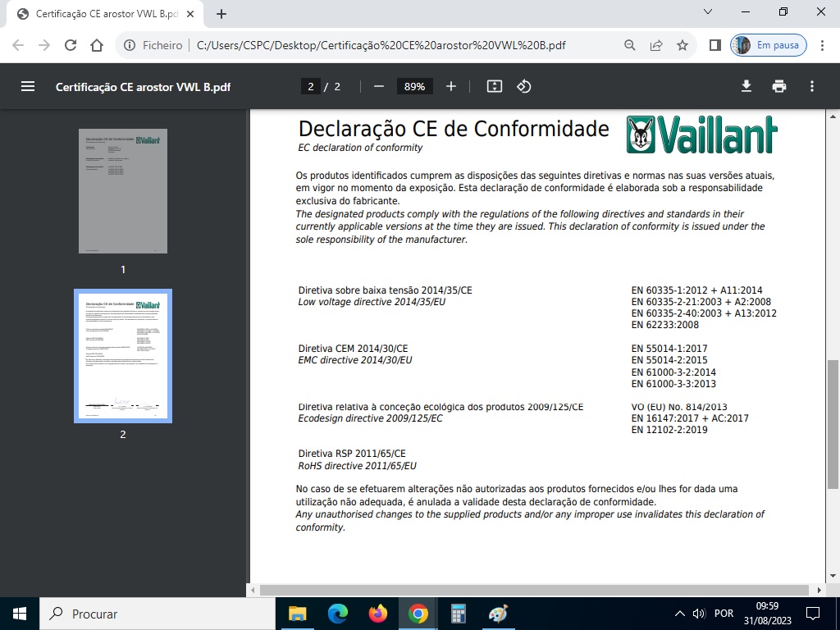
Task: Click the fit to page icon
Action: click(x=495, y=86)
